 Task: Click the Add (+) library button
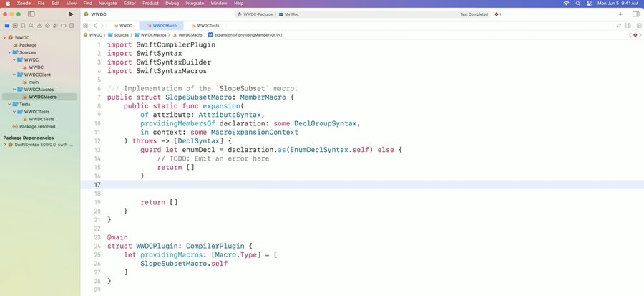click(x=620, y=14)
